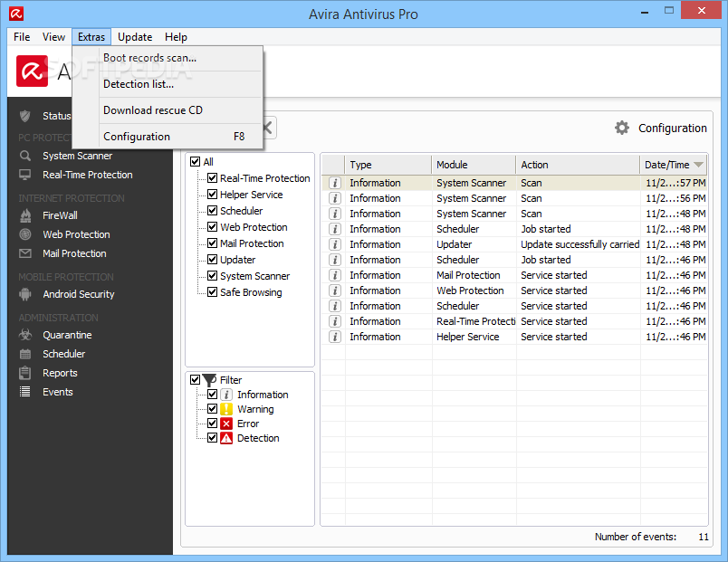Disable the Updater module checkbox

click(x=212, y=260)
